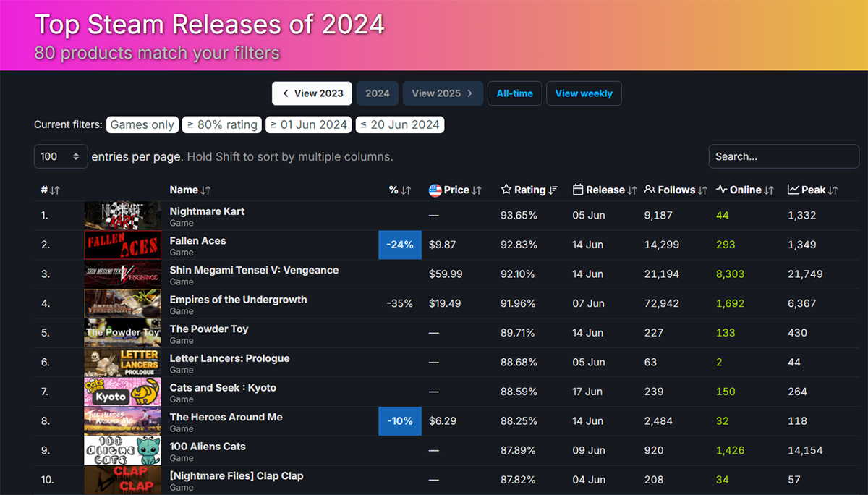Viewport: 868px width, 495px height.
Task: Switch to View 2025
Action: click(x=443, y=93)
